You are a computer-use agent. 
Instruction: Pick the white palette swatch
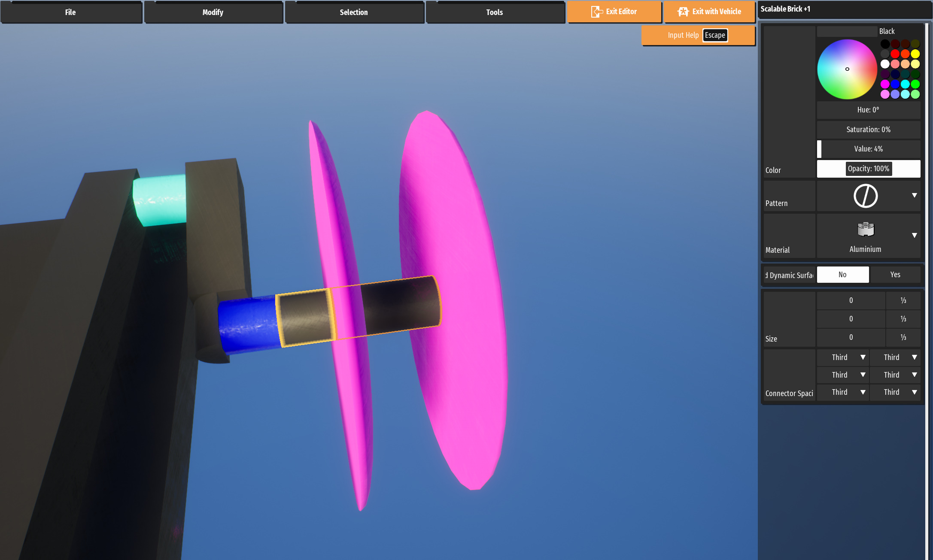click(885, 64)
